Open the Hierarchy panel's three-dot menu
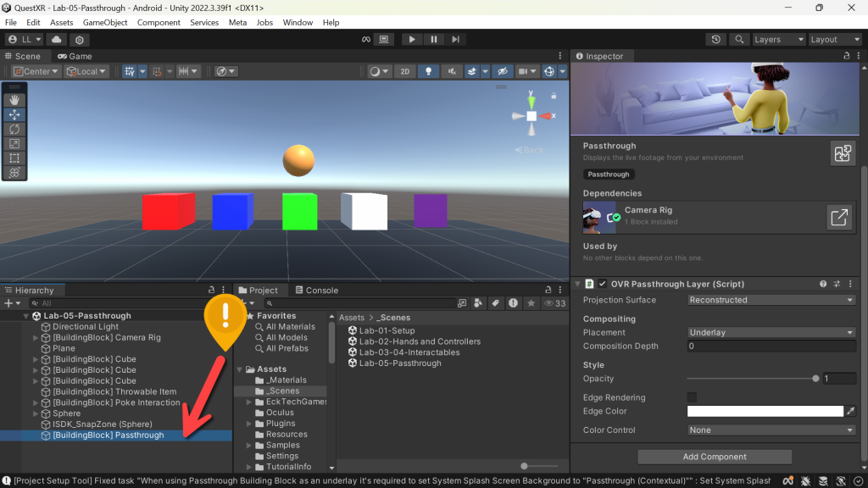Image resolution: width=868 pixels, height=488 pixels. (224, 290)
